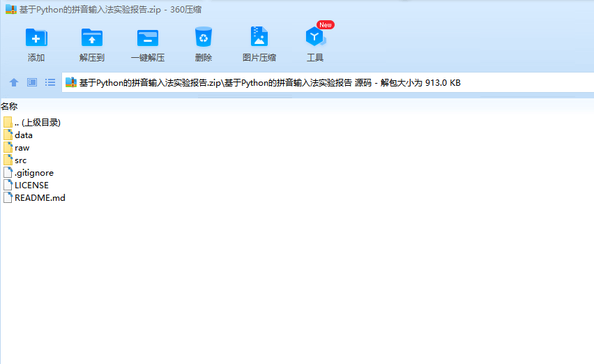This screenshot has height=364, width=594.
Task: Select the 'data' folder name
Action: click(24, 135)
